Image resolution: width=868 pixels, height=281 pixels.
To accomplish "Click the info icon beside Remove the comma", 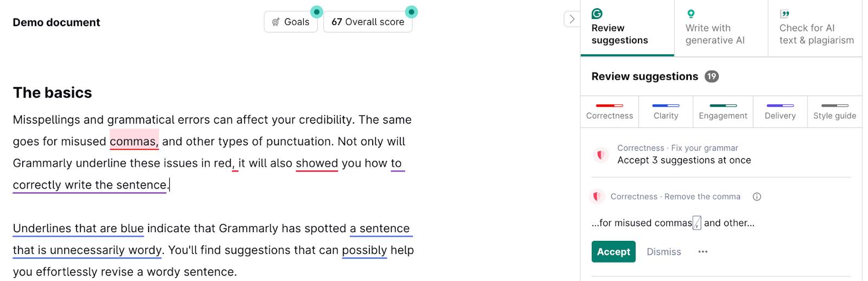I will (757, 196).
